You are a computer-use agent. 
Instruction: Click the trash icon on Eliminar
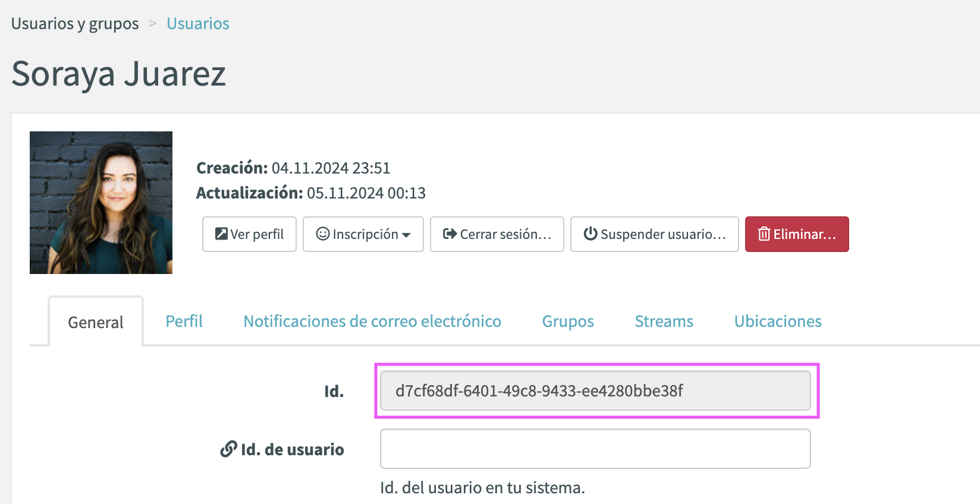[764, 234]
